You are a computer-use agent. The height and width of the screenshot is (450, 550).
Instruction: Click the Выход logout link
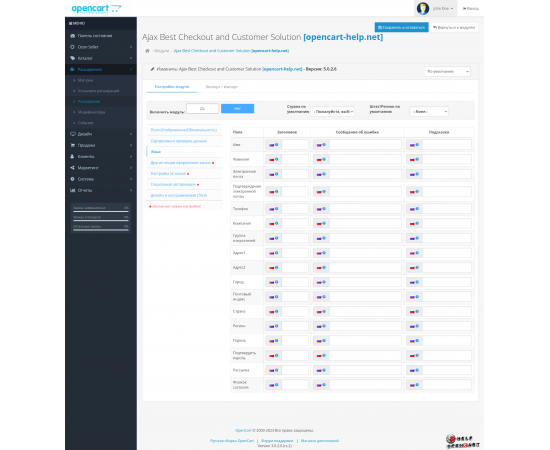click(470, 8)
